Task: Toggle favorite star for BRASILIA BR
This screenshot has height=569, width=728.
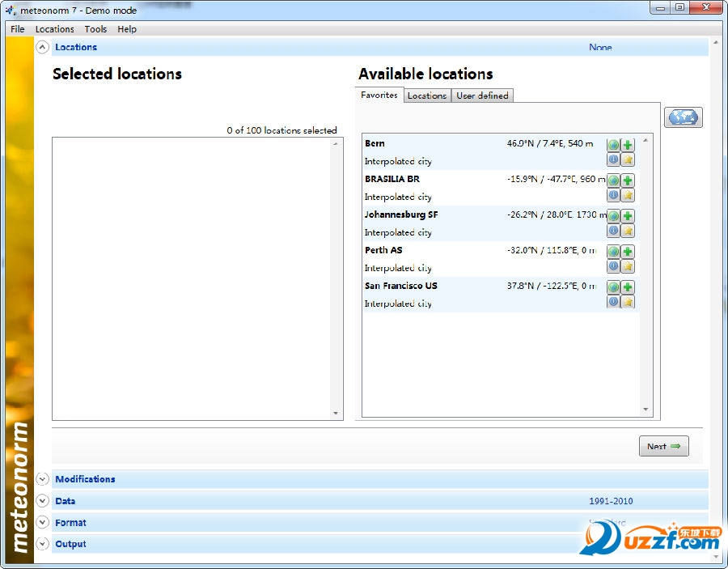Action: [x=628, y=194]
